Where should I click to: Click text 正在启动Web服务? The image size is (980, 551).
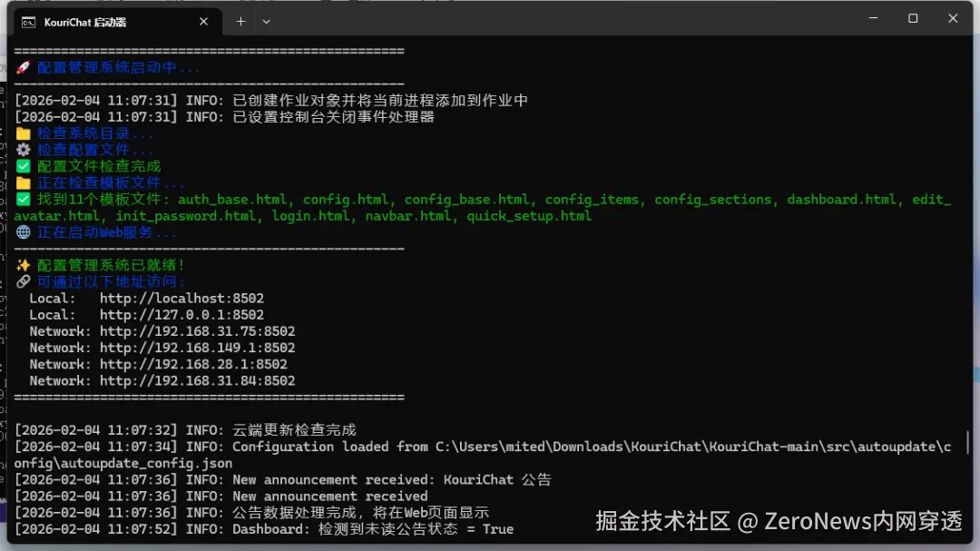pos(95,232)
